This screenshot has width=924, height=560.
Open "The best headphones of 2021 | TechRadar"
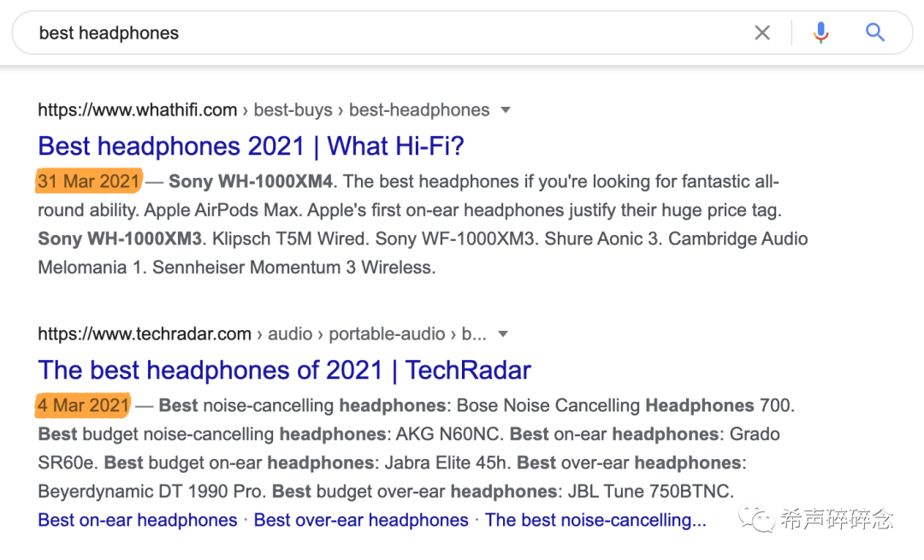(x=284, y=370)
